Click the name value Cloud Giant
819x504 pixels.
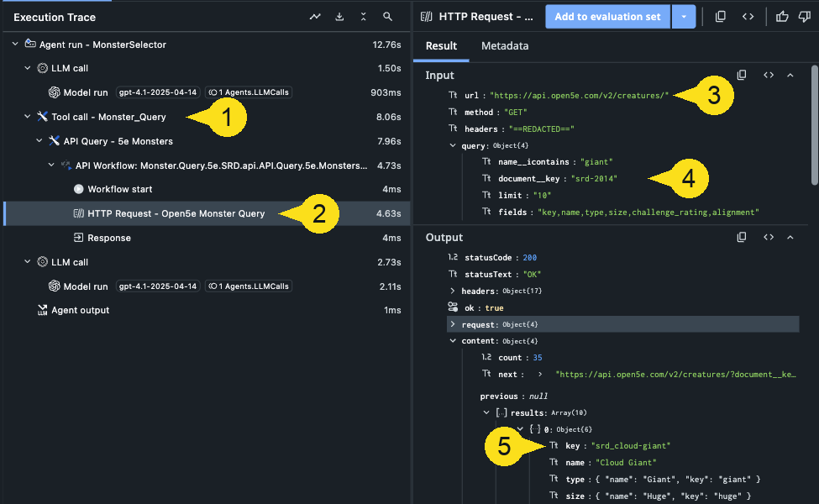click(x=627, y=463)
